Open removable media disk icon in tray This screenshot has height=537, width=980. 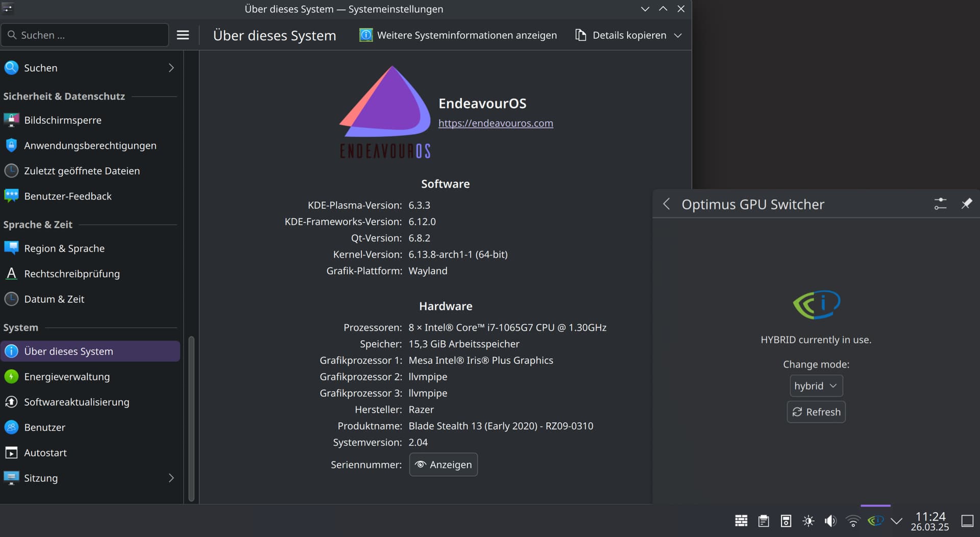[x=786, y=521]
